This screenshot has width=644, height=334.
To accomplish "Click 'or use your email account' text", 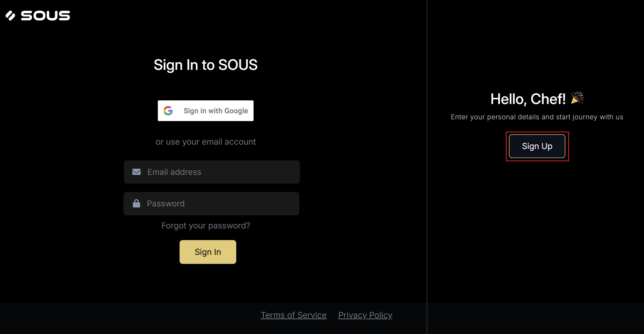I will click(206, 142).
